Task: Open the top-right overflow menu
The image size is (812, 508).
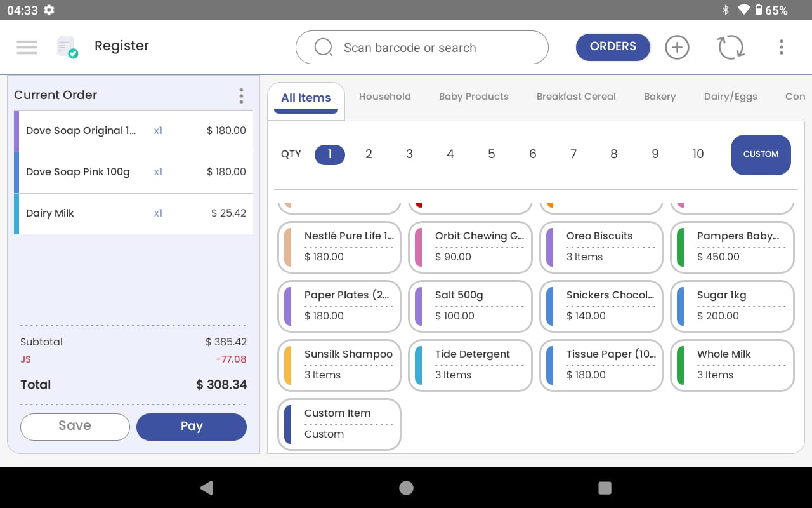Action: 781,47
